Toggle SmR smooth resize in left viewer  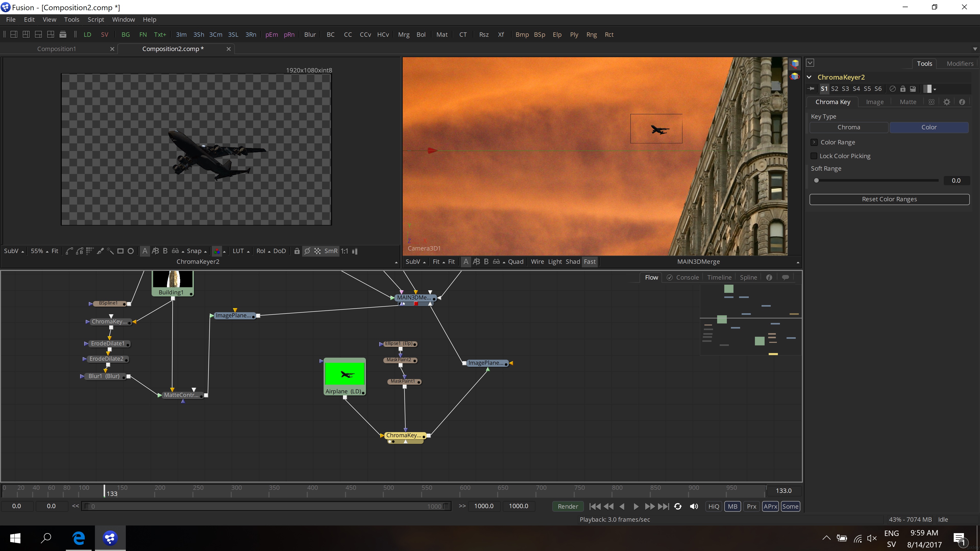pyautogui.click(x=330, y=251)
